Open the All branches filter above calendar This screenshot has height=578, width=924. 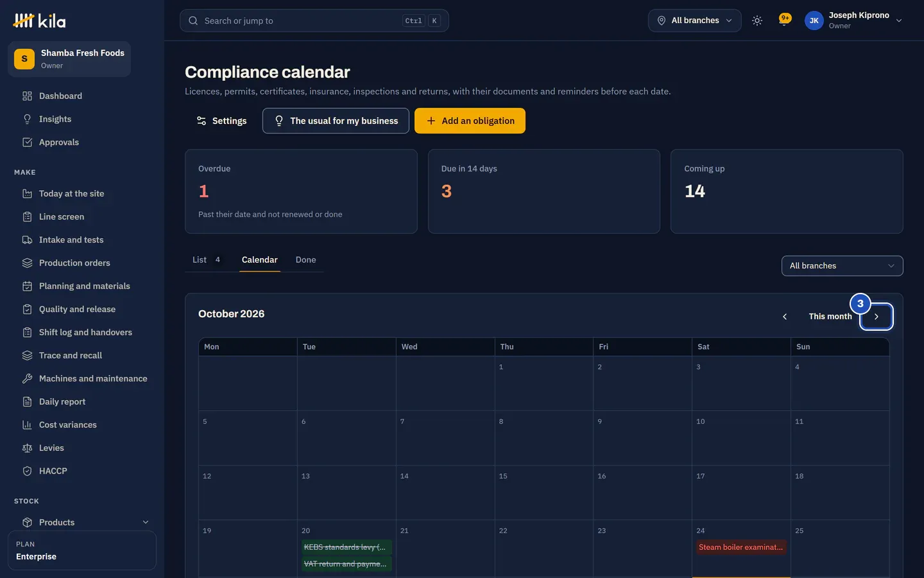coord(842,266)
